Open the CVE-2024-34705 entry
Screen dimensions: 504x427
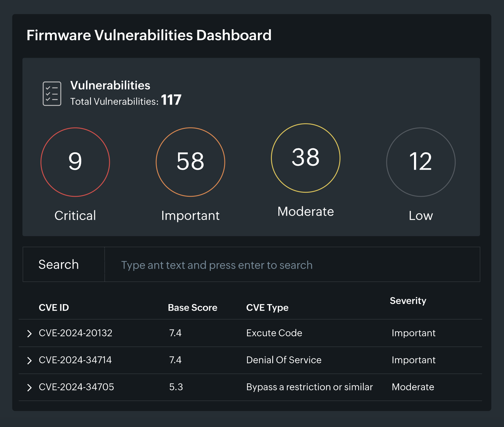[x=76, y=387]
